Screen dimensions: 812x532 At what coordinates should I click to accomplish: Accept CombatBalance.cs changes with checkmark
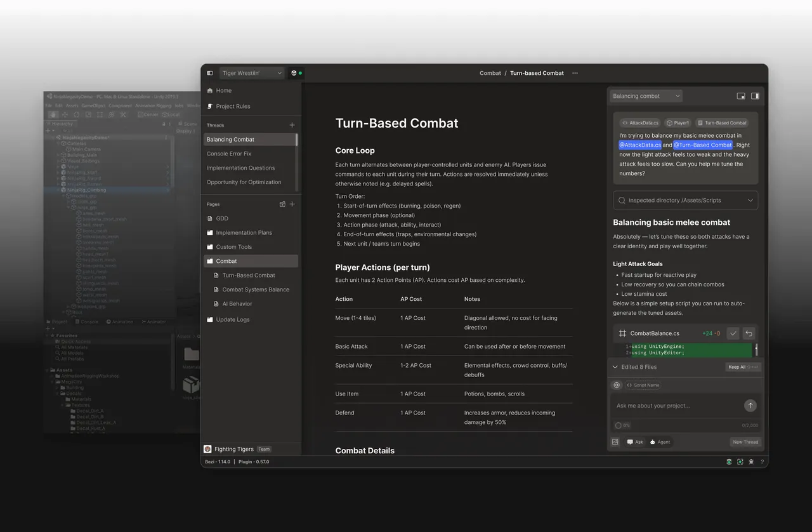click(733, 333)
